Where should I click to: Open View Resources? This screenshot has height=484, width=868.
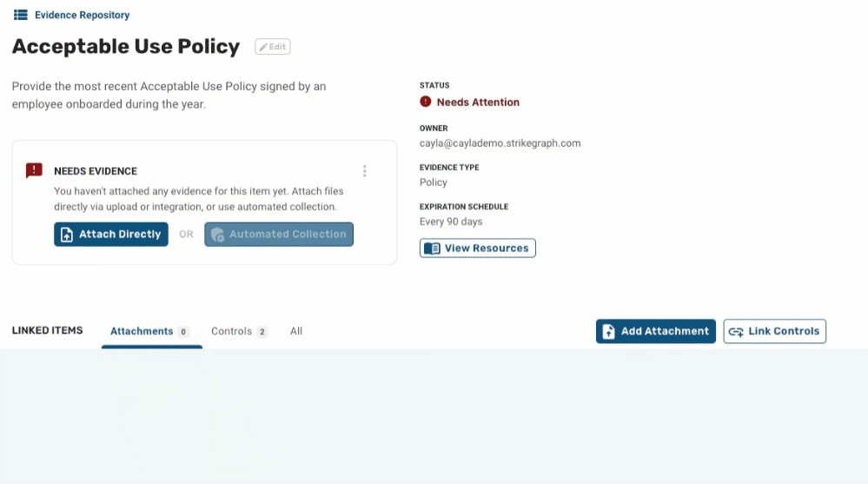click(x=477, y=249)
